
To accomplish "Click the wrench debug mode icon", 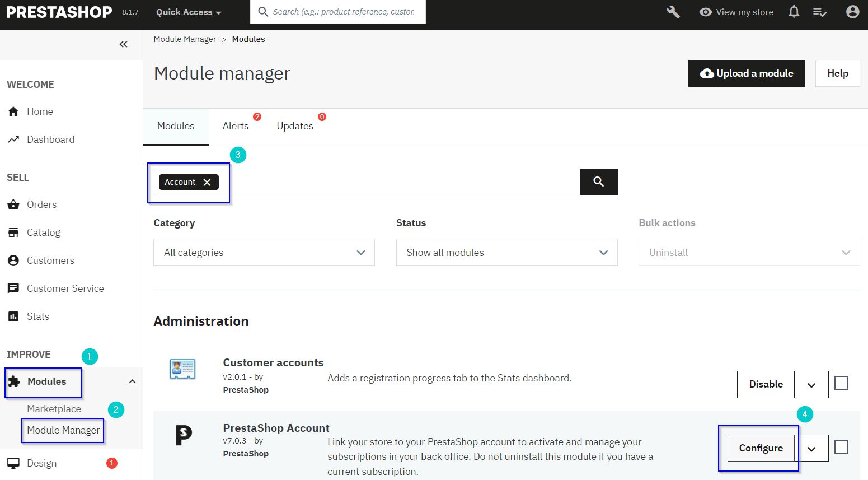I will click(x=673, y=12).
